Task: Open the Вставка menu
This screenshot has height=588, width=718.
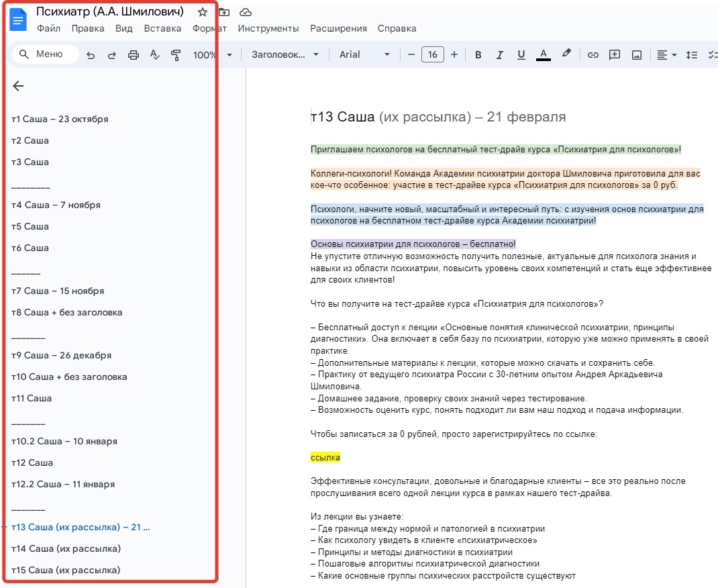Action: point(162,28)
